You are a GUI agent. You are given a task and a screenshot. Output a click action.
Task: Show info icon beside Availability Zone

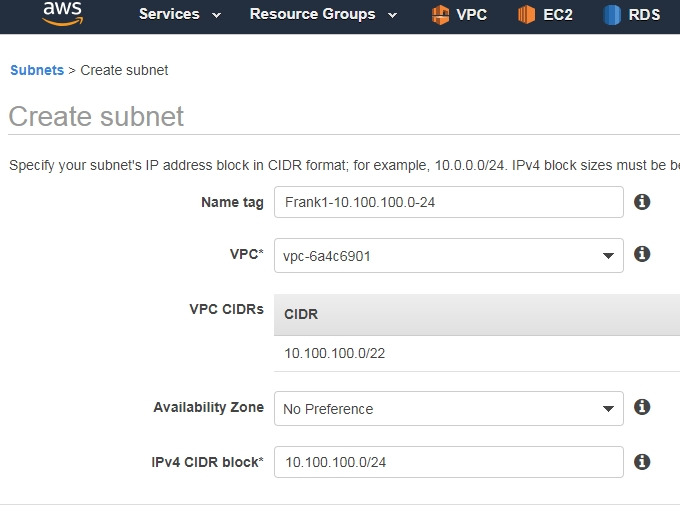click(642, 407)
